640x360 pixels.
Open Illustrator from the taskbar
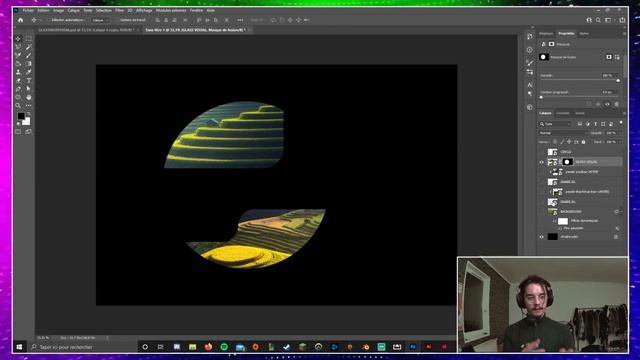[x=429, y=347]
